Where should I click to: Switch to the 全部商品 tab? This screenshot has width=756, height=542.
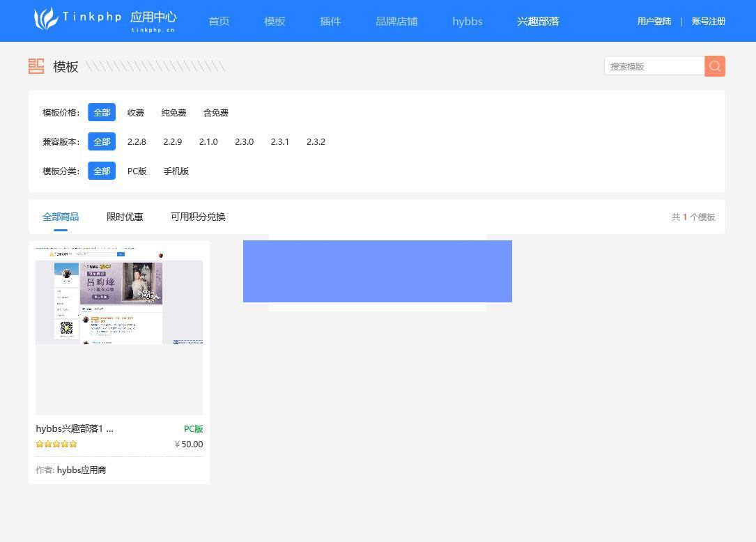pos(61,217)
